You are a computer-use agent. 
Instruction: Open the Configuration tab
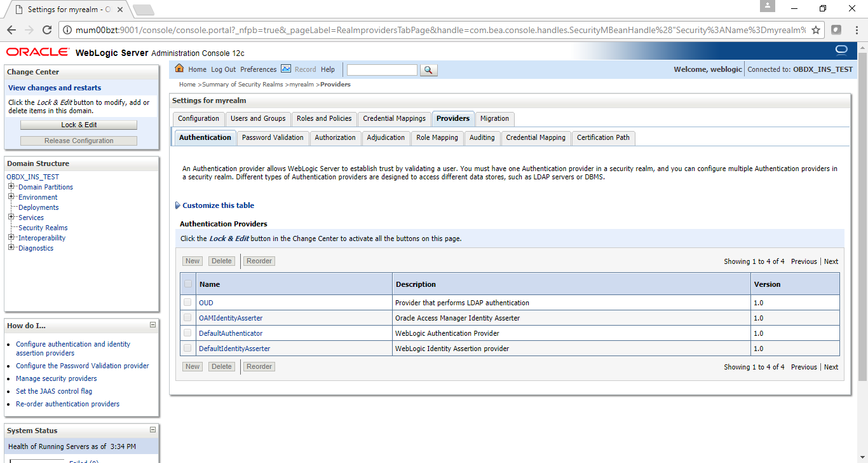[198, 119]
